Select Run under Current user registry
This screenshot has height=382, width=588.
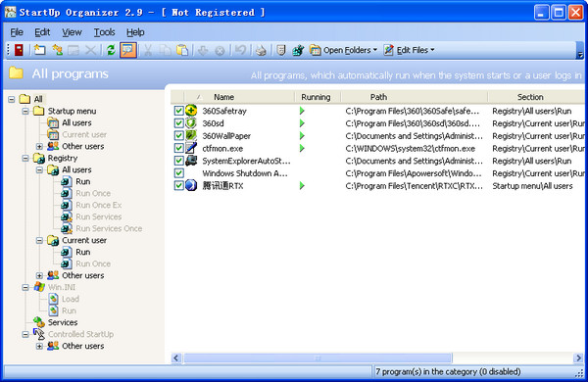coord(83,252)
